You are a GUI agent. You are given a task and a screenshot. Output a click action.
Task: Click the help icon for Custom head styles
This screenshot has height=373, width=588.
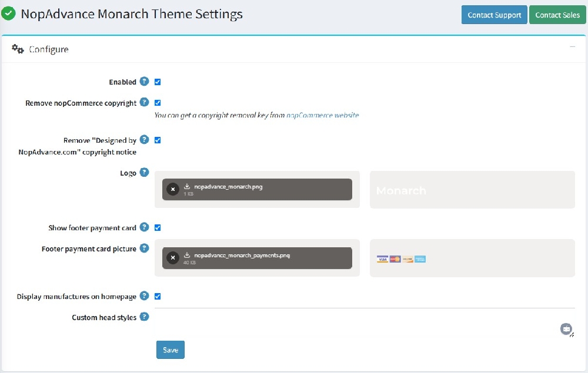point(145,317)
